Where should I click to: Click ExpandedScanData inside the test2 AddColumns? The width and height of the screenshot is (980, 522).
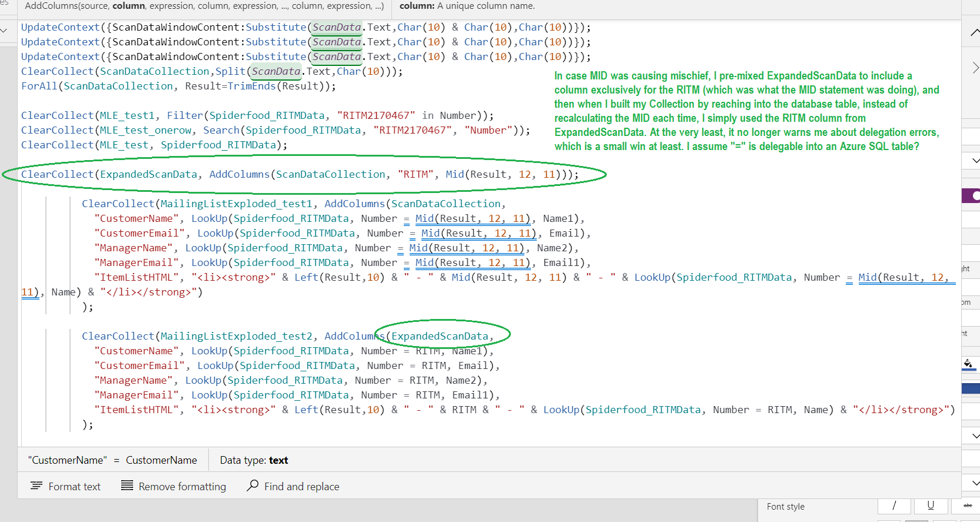440,336
